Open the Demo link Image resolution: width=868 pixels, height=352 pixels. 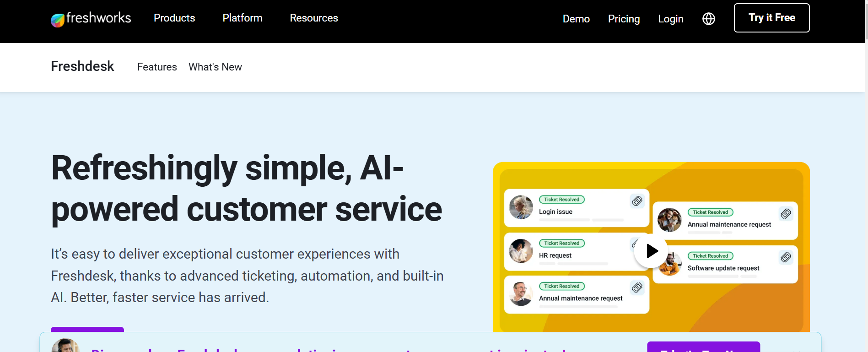[576, 19]
